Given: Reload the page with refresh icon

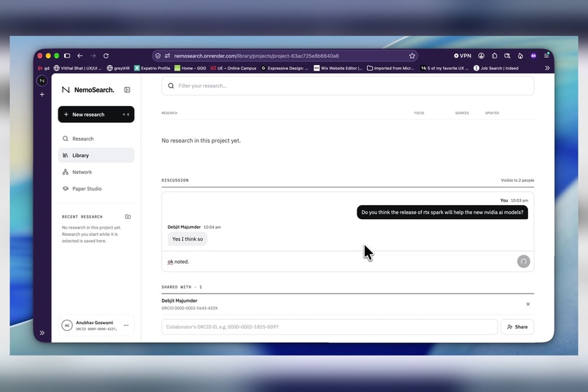Looking at the screenshot, I should 106,55.
